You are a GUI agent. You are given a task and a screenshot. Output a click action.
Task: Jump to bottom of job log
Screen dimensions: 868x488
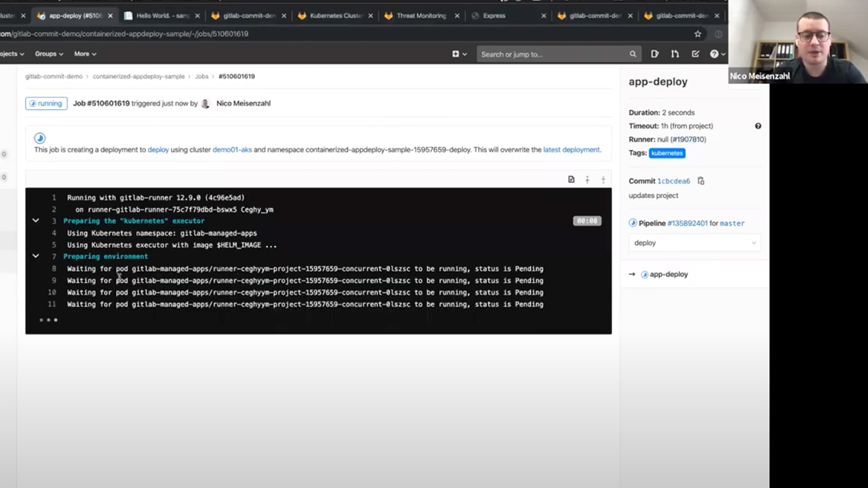(x=603, y=180)
